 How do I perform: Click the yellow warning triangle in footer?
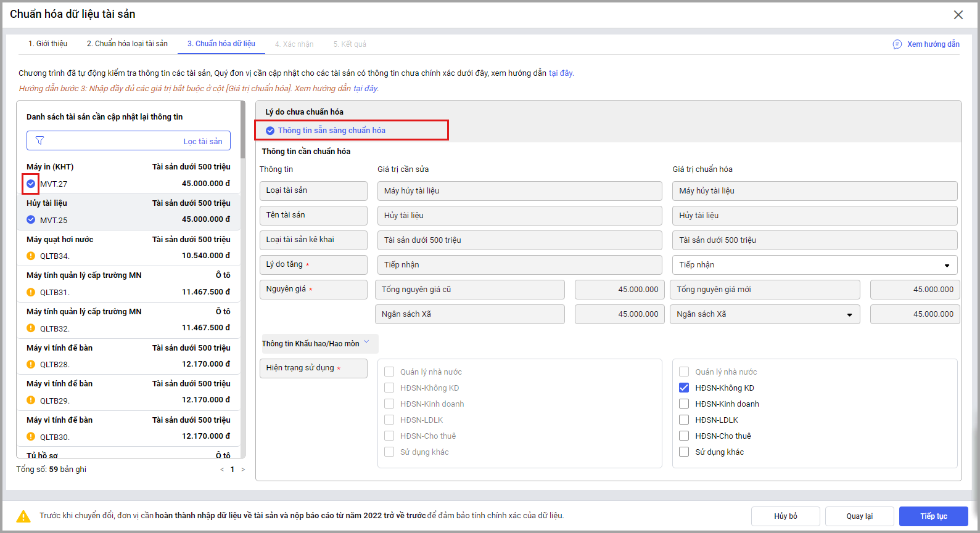[x=23, y=516]
